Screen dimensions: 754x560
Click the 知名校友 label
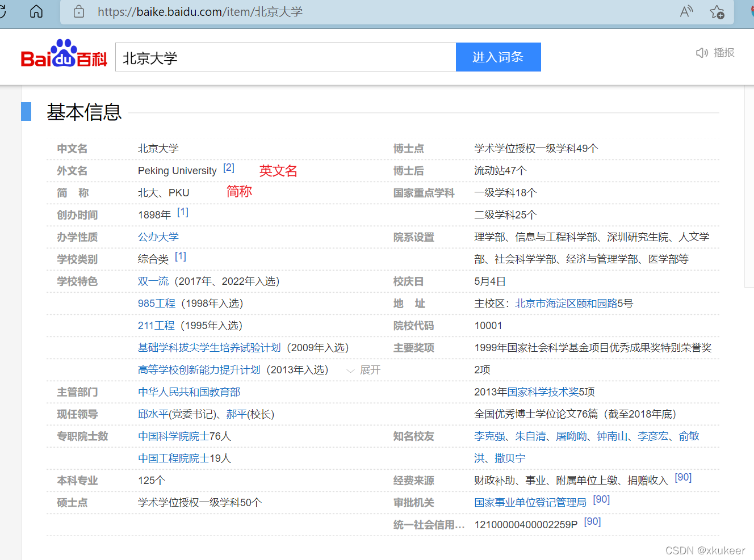pos(414,436)
